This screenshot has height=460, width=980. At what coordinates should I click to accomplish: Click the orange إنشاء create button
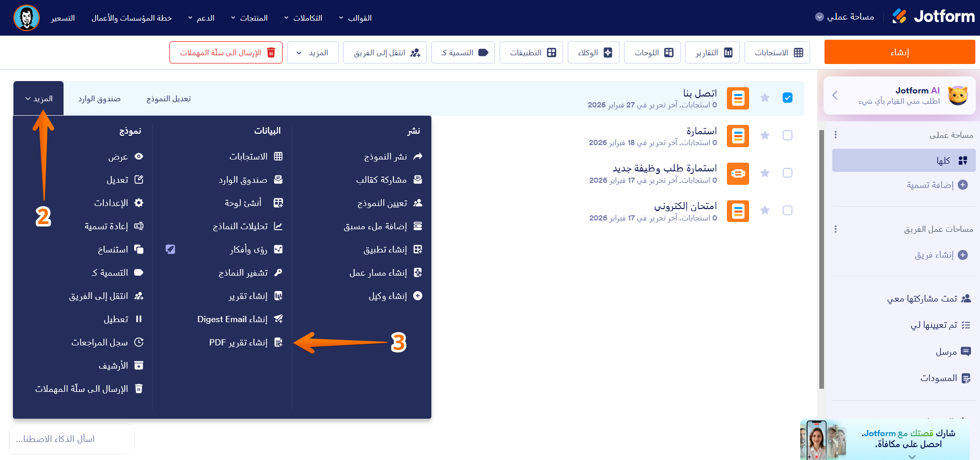pos(899,52)
